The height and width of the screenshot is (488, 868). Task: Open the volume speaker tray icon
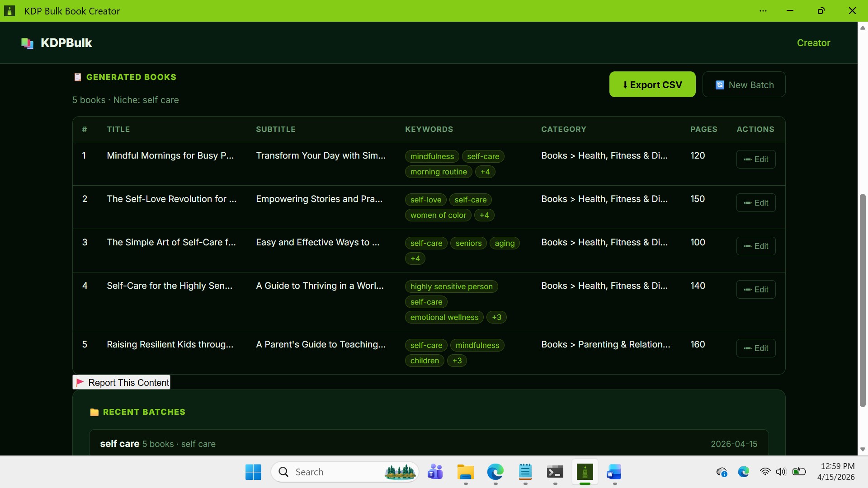(x=781, y=472)
